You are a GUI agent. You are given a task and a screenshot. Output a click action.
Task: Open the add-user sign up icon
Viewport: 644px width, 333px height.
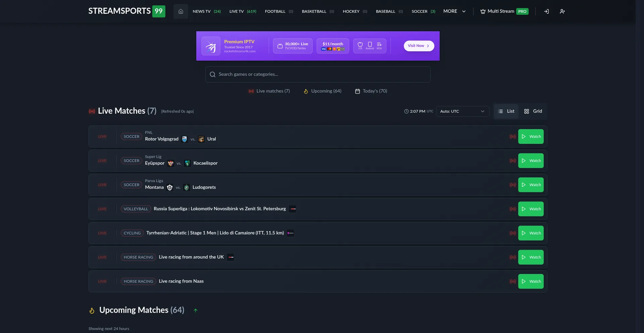point(562,11)
